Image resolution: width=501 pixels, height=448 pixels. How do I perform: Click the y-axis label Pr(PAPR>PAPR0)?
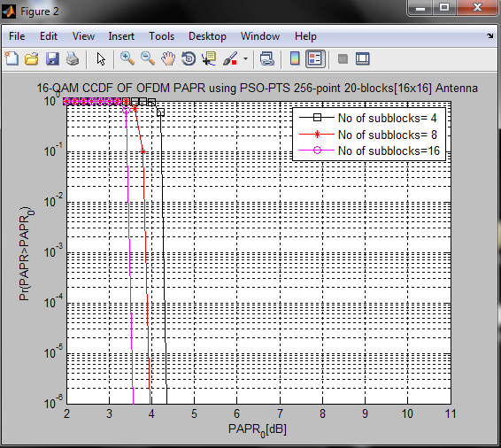(27, 254)
